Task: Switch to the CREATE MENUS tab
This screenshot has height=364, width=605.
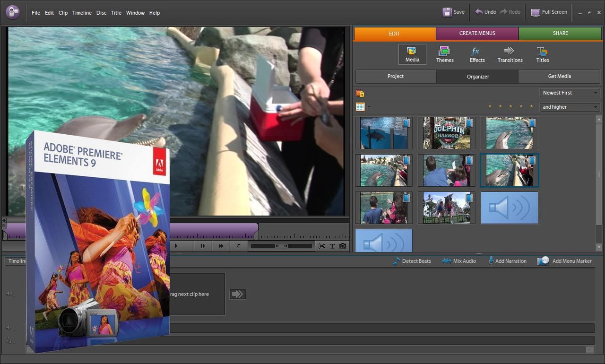Action: point(477,34)
